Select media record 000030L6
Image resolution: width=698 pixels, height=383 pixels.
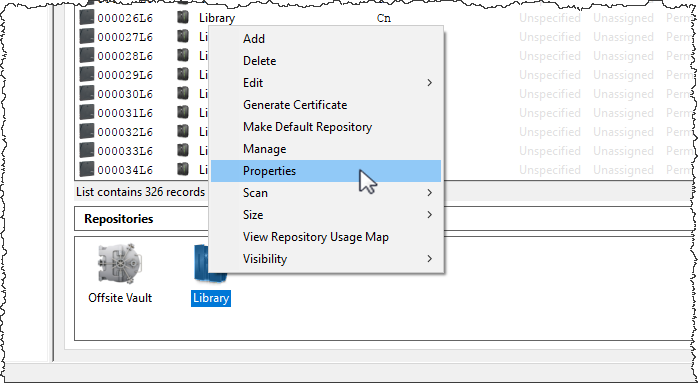tap(125, 94)
